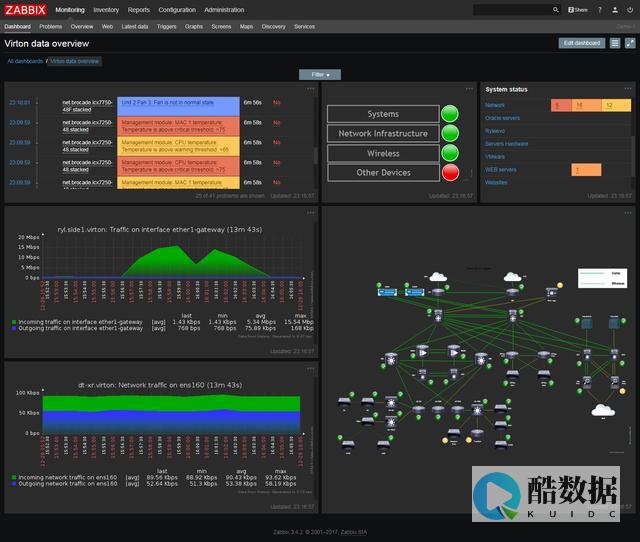Open the Monitoring menu
The width and height of the screenshot is (640, 542).
coord(70,10)
